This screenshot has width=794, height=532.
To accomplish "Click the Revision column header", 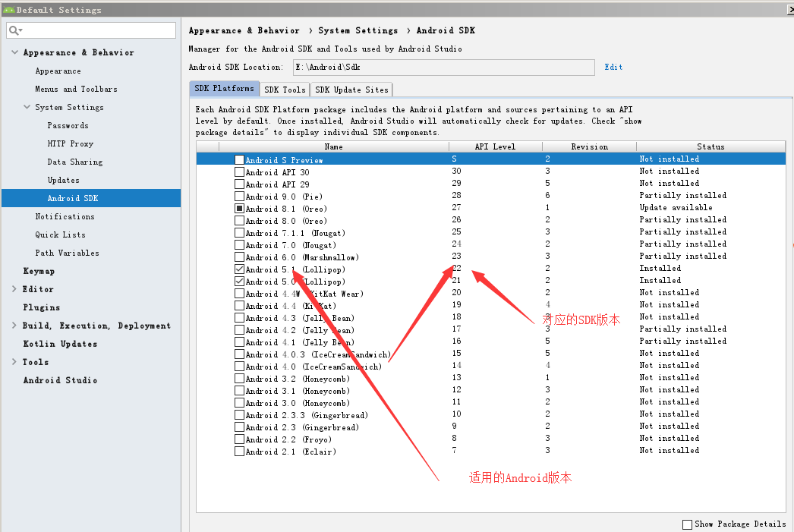I will tap(589, 146).
